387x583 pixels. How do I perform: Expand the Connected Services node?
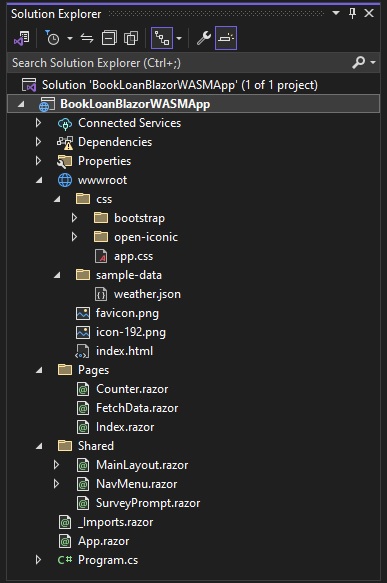coord(38,123)
